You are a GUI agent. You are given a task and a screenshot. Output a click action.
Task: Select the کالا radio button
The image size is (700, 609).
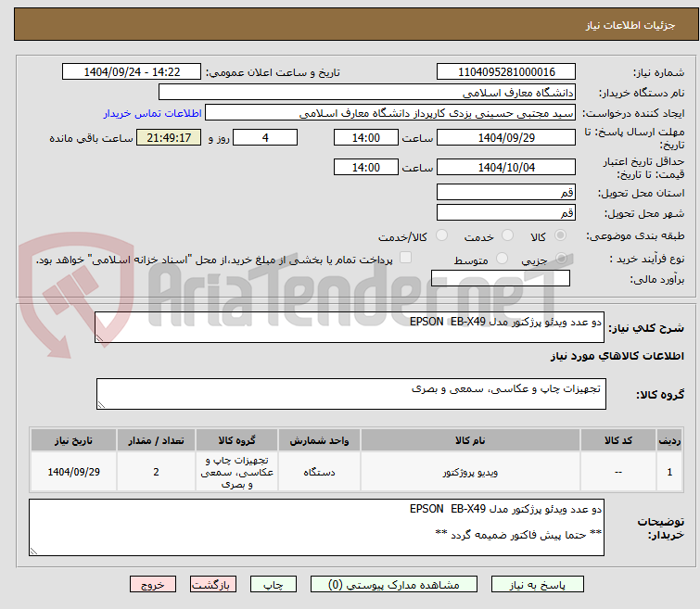(x=560, y=235)
